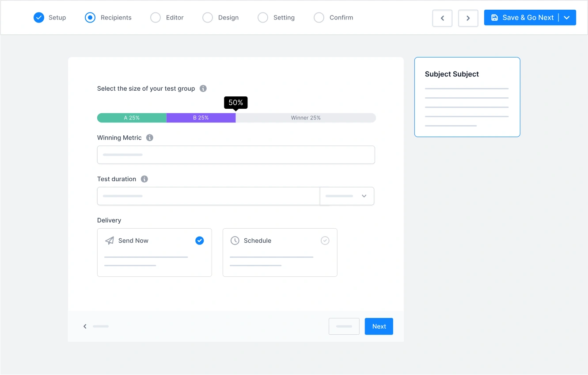Image resolution: width=588 pixels, height=375 pixels.
Task: Click the paper plane Send Now icon
Action: coord(110,241)
